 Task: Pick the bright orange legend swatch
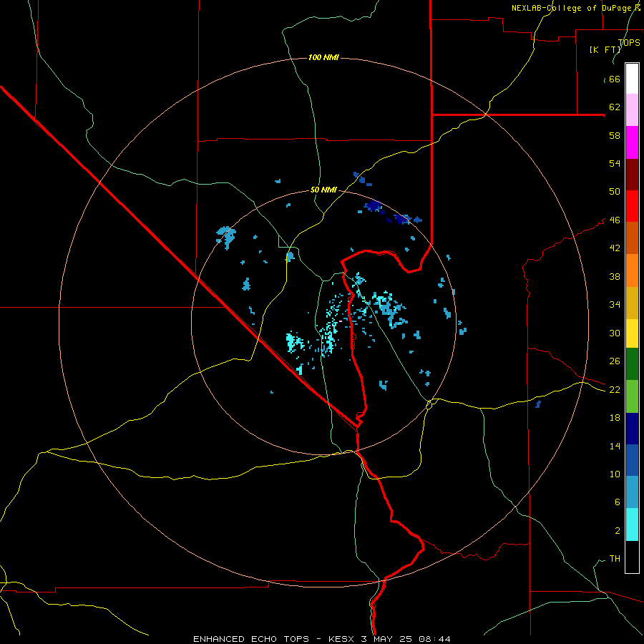(x=632, y=270)
